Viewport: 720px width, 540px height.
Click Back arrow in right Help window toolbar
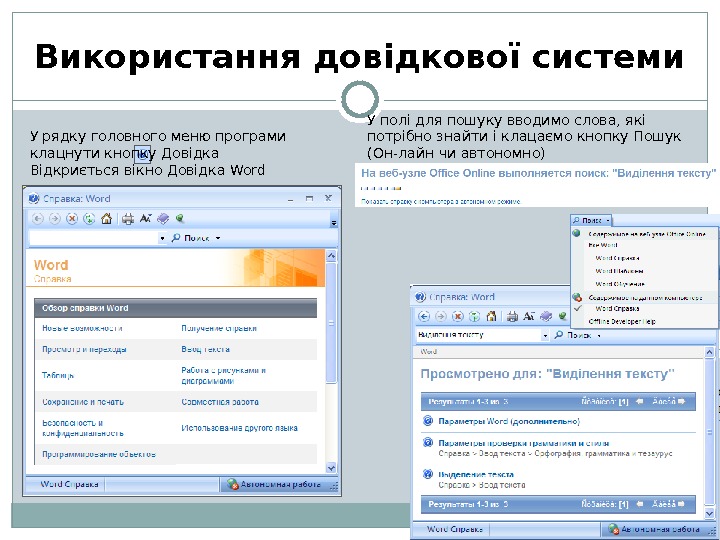[424, 316]
